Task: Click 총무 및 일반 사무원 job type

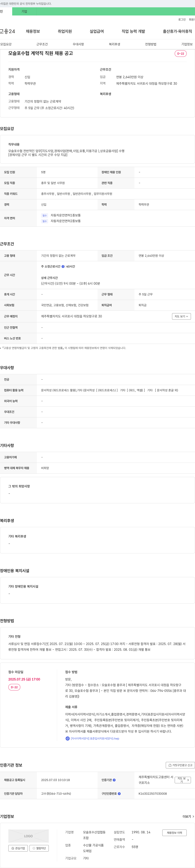Action: tap(53, 183)
